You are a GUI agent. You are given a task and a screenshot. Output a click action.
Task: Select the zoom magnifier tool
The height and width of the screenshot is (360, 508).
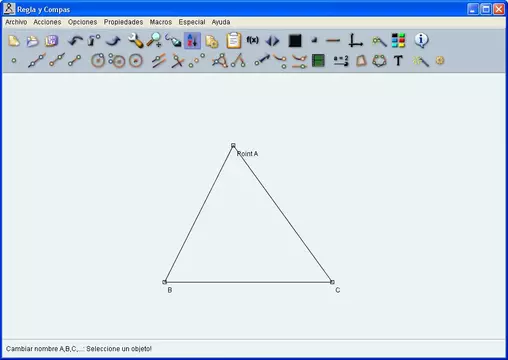[154, 41]
